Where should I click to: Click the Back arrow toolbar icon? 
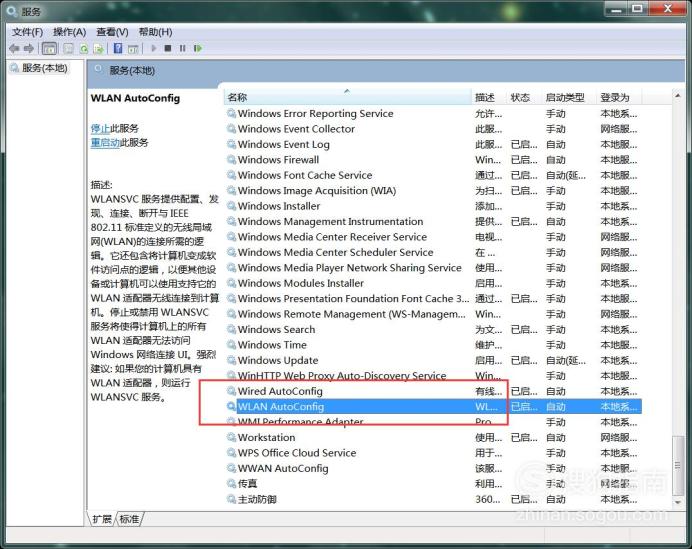14,49
